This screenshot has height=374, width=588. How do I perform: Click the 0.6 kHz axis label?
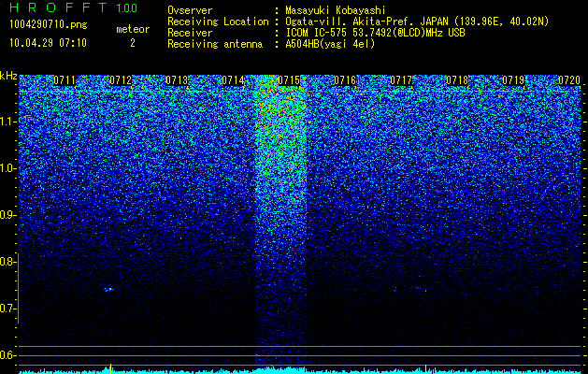[x=7, y=355]
